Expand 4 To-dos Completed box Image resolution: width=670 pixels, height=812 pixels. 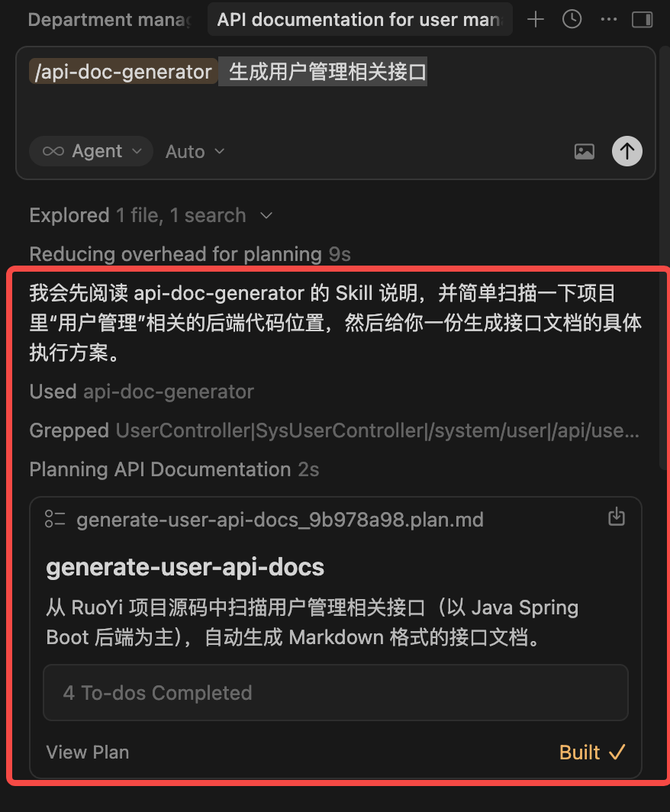[336, 693]
